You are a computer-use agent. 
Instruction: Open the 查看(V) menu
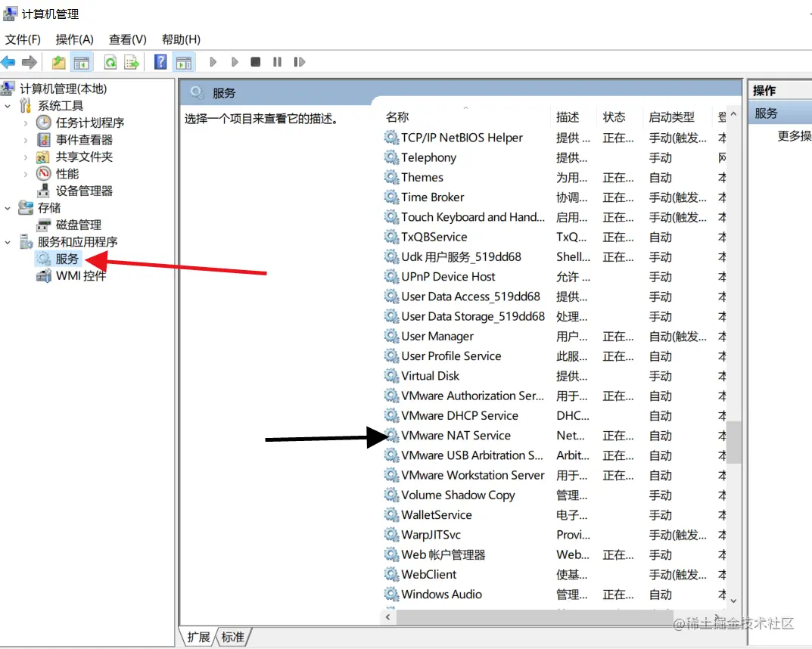pyautogui.click(x=127, y=39)
